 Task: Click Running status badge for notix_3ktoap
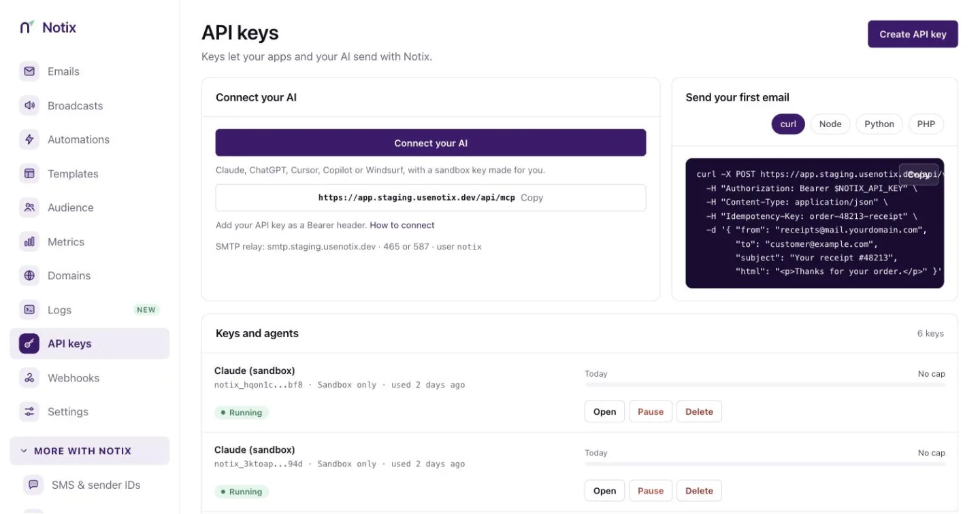[242, 491]
